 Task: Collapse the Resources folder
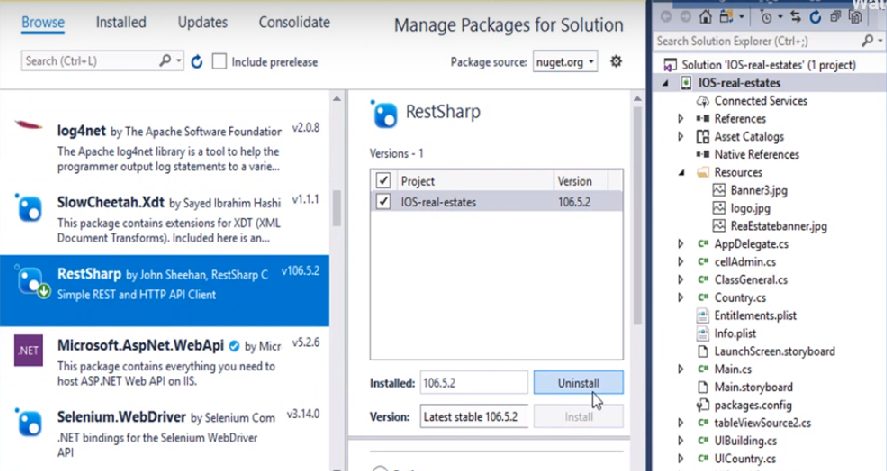pos(682,172)
